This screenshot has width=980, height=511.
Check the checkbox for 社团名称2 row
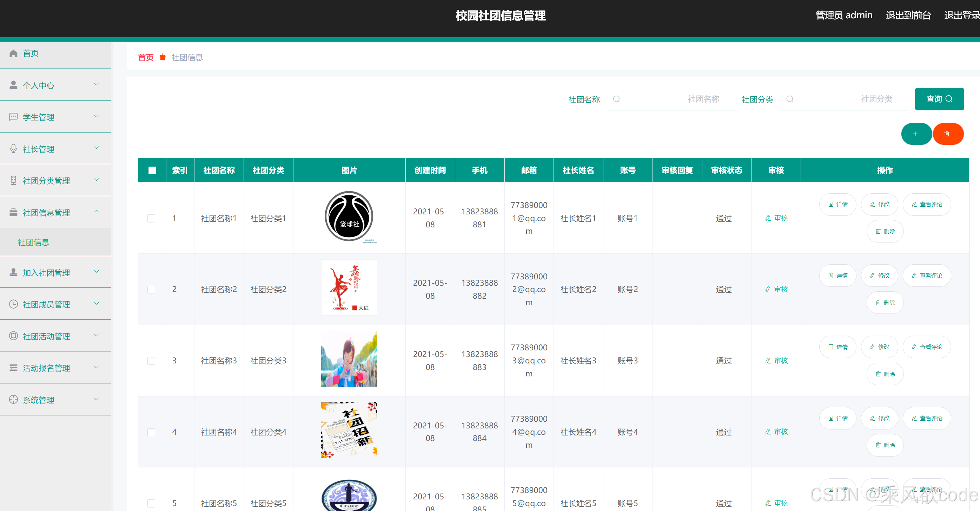click(x=152, y=289)
